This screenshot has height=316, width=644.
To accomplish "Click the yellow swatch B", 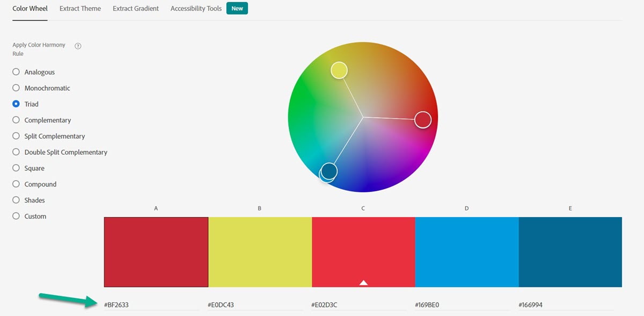I will 260,252.
